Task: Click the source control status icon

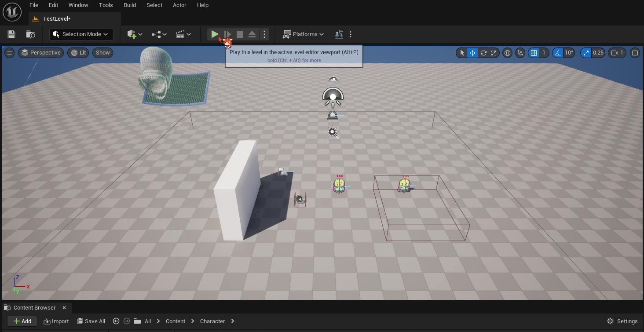Action: (339, 34)
